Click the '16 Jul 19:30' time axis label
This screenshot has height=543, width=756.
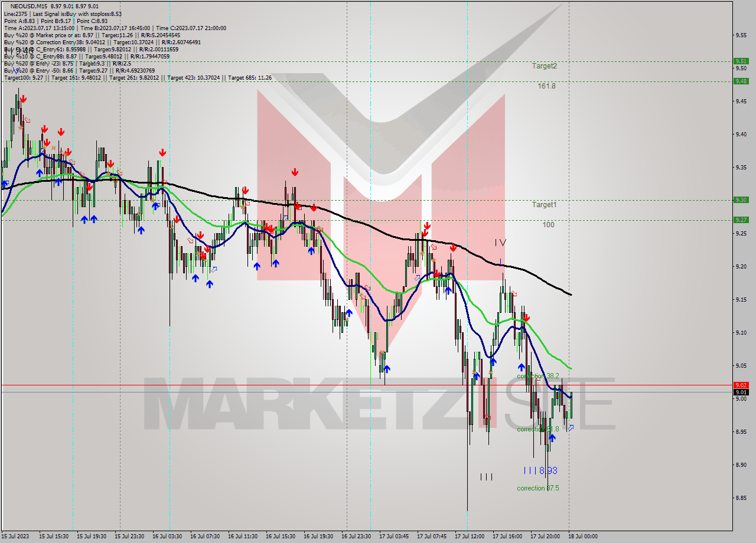point(319,537)
